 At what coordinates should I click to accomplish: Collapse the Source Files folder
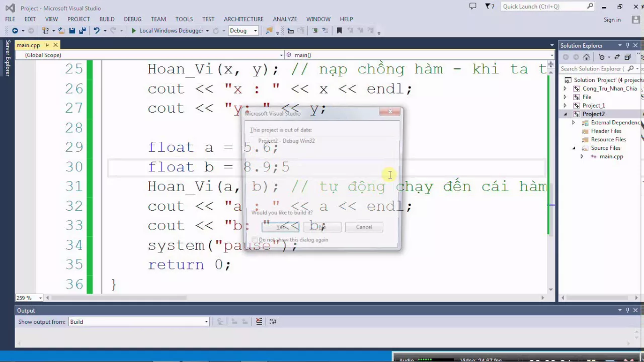(573, 148)
